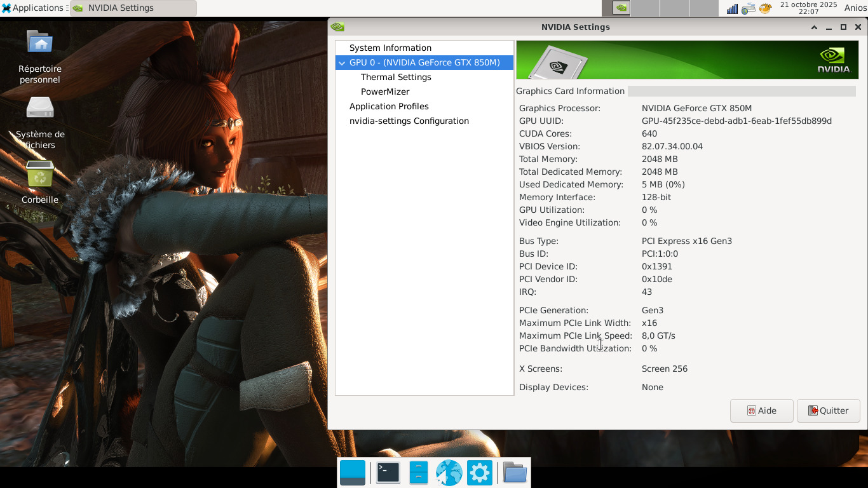Select GPU 0 - (NVIDIA GeForce GTX 850M)
This screenshot has width=868, height=488.
click(x=424, y=62)
